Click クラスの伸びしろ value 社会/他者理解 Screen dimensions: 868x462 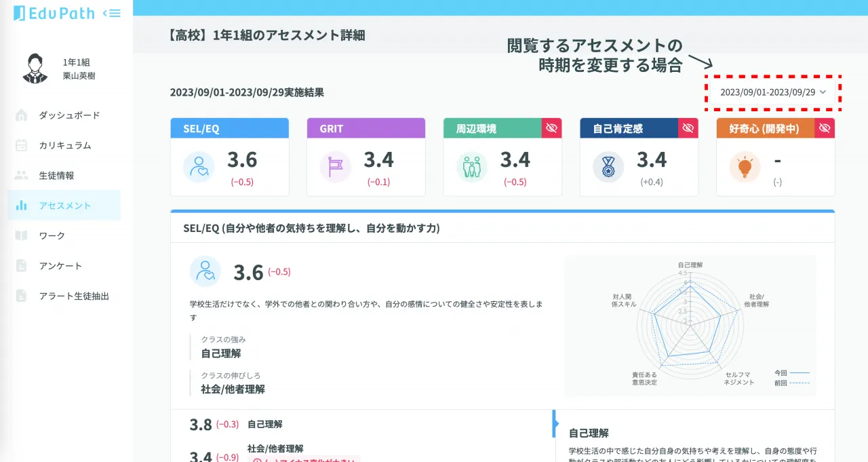[233, 389]
